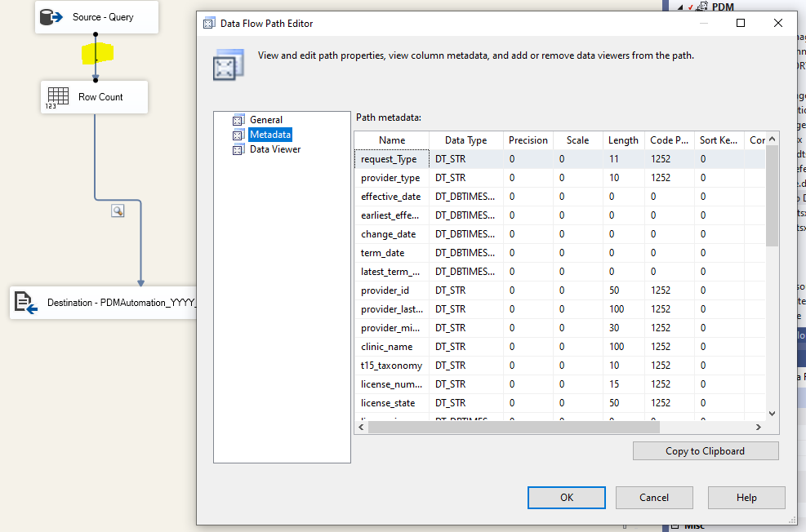Close the Data Flow Path Editor dialog
Screen dimensions: 806x532
pos(778,23)
